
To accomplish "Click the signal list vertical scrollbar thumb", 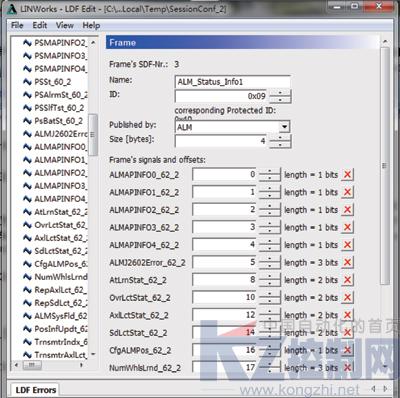I will click(93, 135).
